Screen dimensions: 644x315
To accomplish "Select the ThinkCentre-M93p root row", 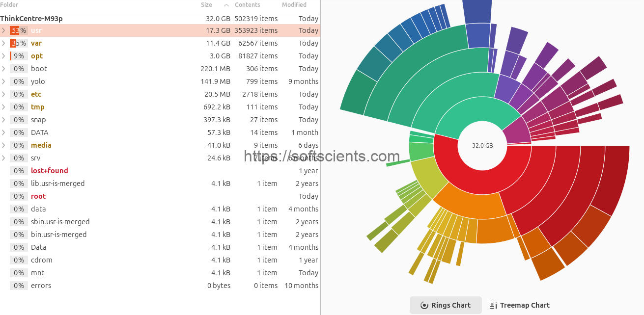I will (x=31, y=19).
